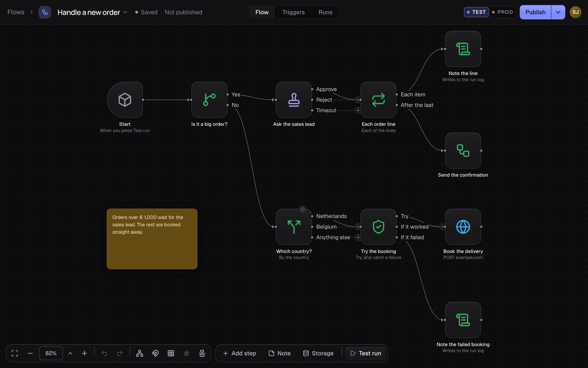588x368 pixels.
Task: Click the Publish button
Action: (x=535, y=12)
